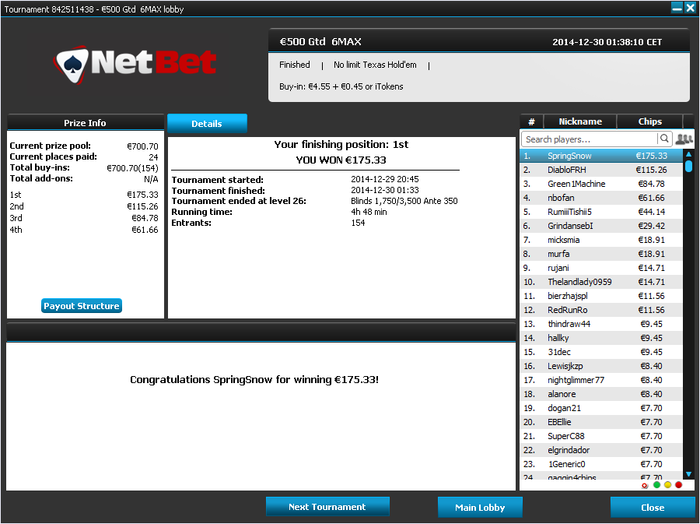The image size is (700, 524).
Task: Select player EBEllie row
Action: (x=601, y=422)
